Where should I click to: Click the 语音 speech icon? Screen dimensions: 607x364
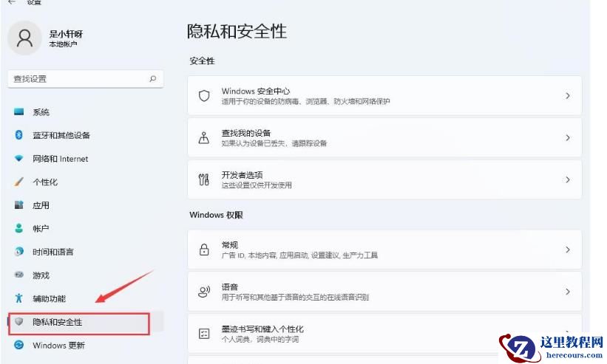(x=204, y=292)
